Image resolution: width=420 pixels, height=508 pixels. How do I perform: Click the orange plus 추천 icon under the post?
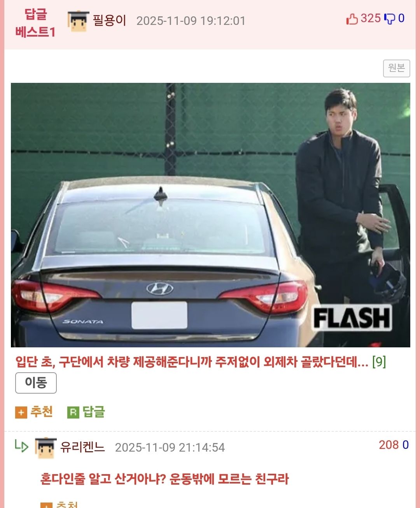coord(21,412)
